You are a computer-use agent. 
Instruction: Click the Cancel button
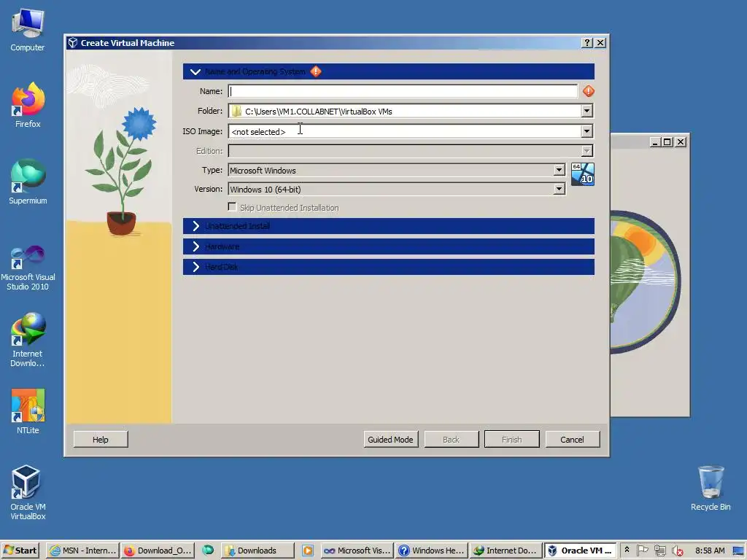coord(572,439)
